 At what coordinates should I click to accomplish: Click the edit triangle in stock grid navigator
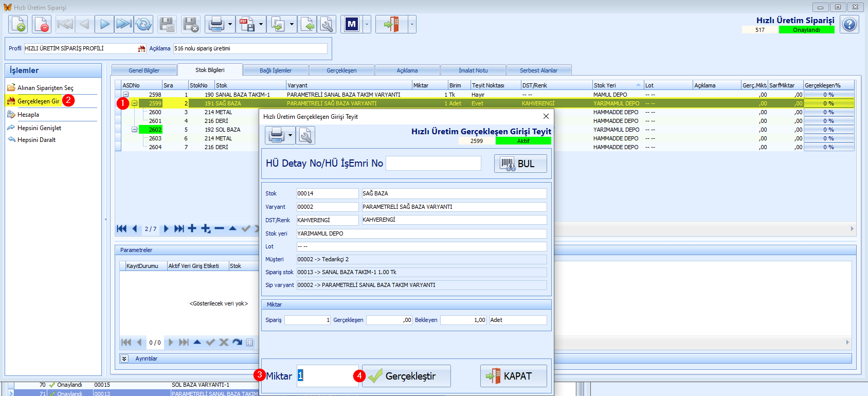pos(232,229)
